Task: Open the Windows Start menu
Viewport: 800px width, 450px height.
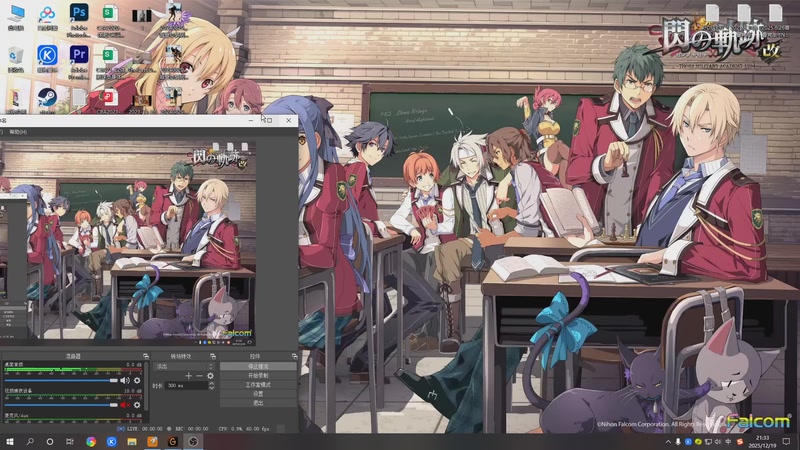Action: [x=9, y=442]
